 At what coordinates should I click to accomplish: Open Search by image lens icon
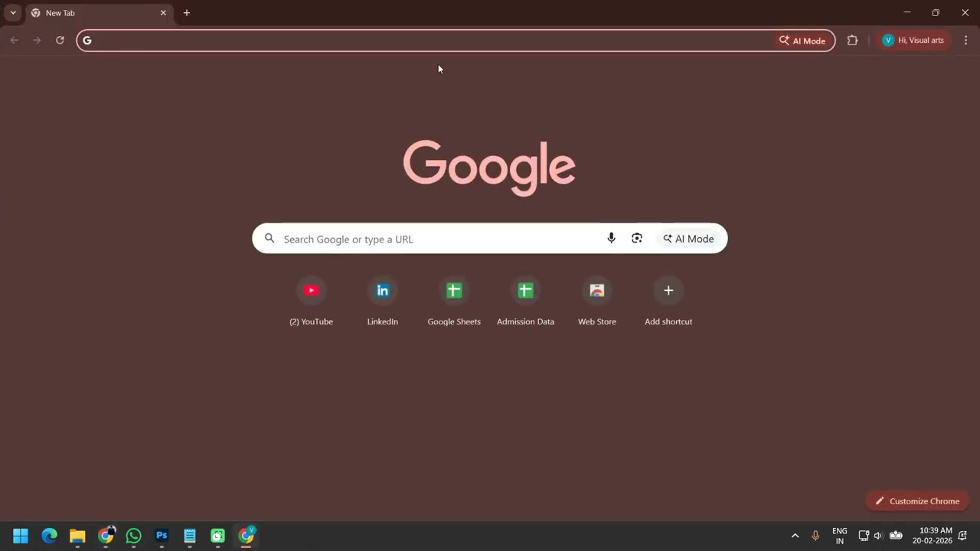637,238
